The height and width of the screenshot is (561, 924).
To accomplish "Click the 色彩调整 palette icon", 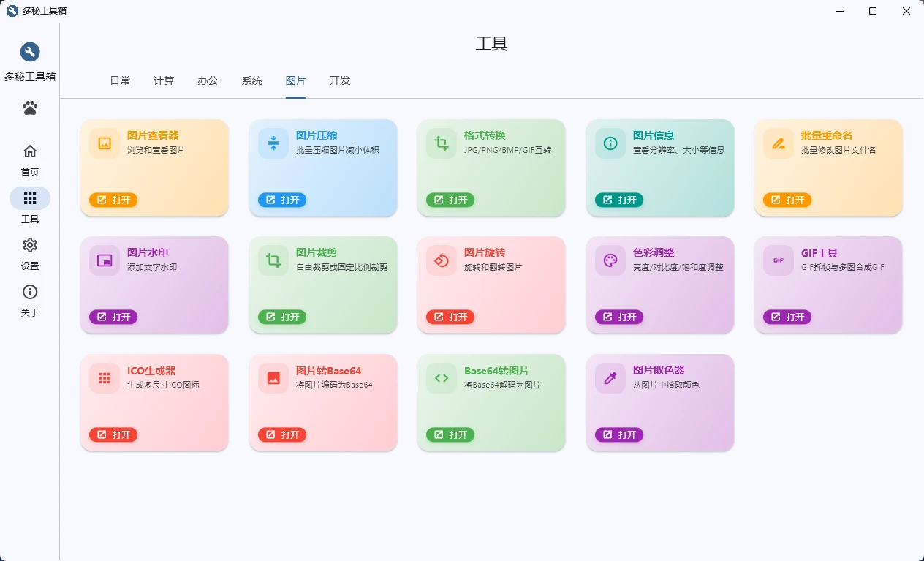I will click(609, 260).
